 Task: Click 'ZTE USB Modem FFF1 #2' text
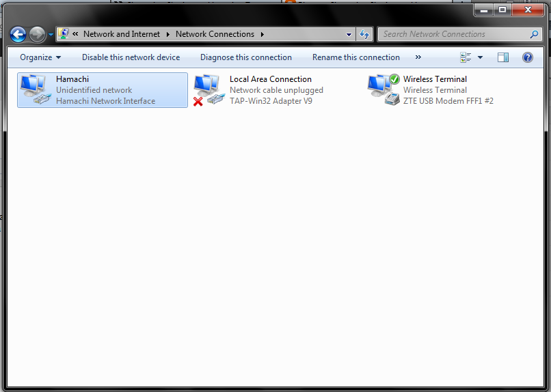click(448, 100)
